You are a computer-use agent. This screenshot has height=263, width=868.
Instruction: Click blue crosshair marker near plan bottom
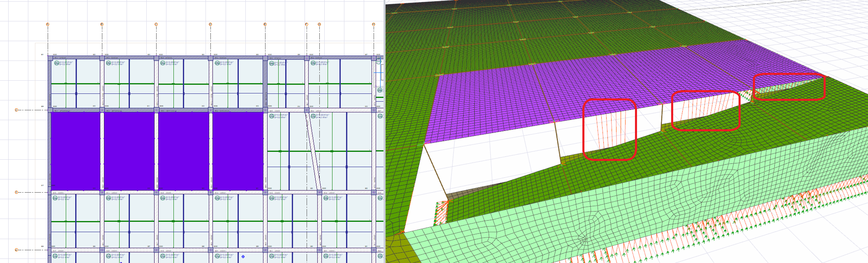(x=243, y=257)
